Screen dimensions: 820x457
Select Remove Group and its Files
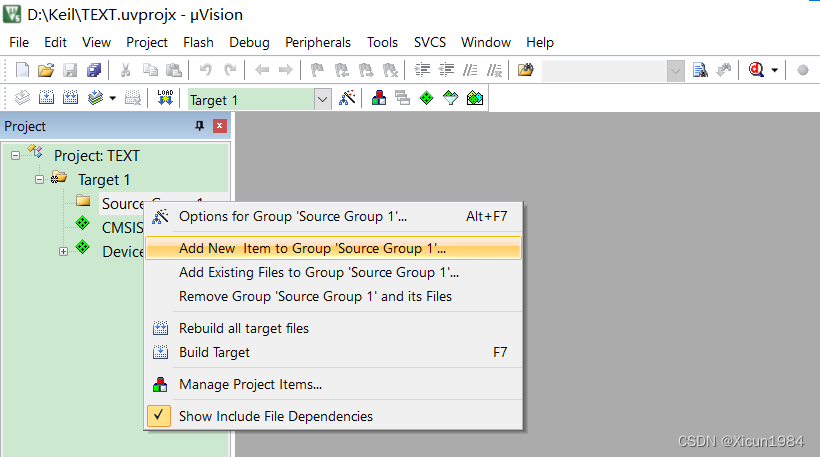(x=334, y=296)
